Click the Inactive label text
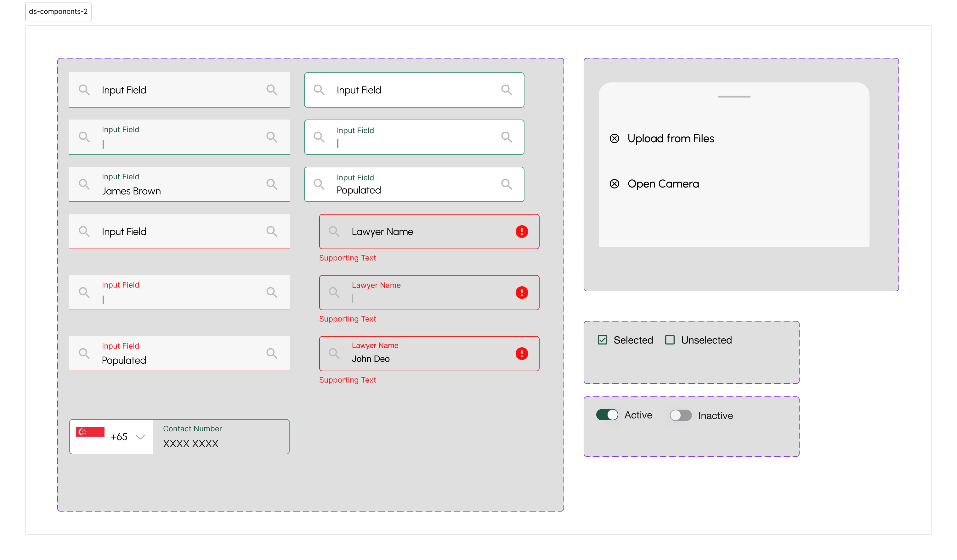 716,416
